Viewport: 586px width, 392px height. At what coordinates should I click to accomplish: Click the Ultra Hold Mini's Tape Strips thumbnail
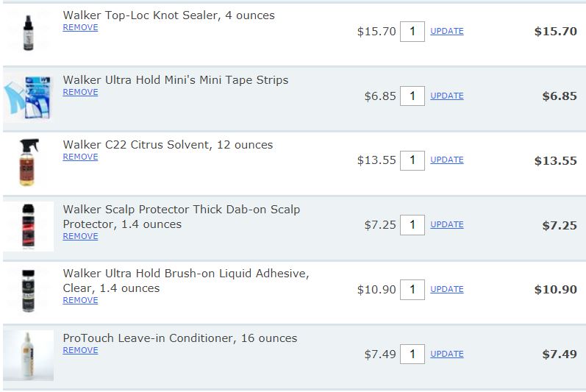[x=29, y=96]
